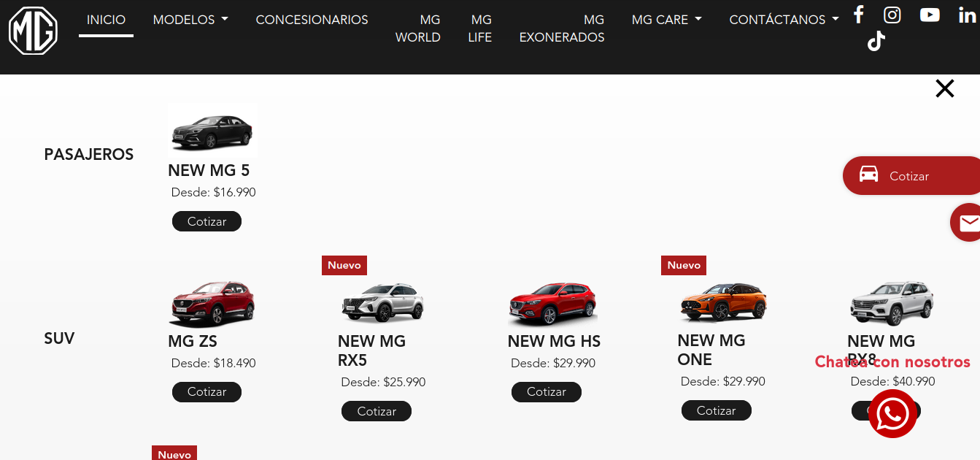The height and width of the screenshot is (460, 980).
Task: Open the NEW MG RX5 model title
Action: point(371,350)
